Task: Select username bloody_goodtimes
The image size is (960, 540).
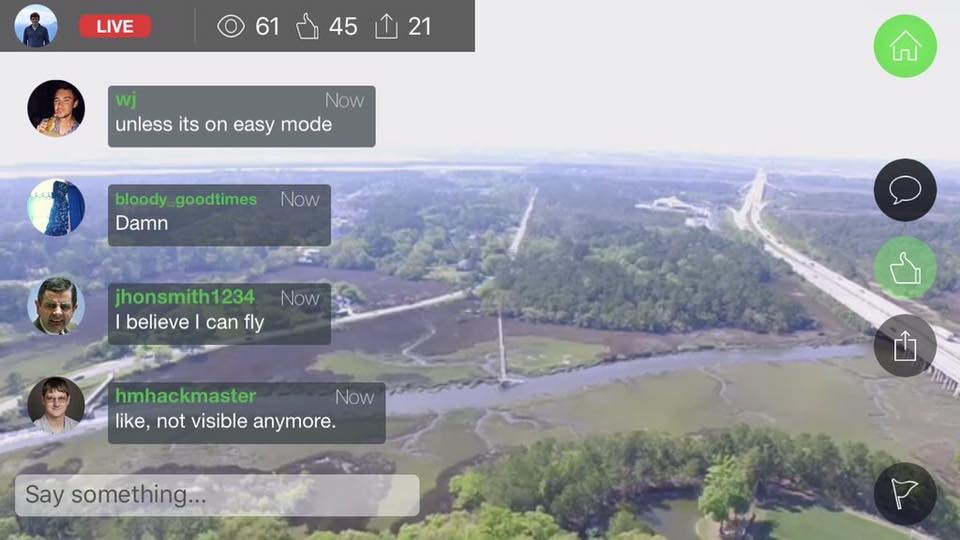Action: point(186,199)
